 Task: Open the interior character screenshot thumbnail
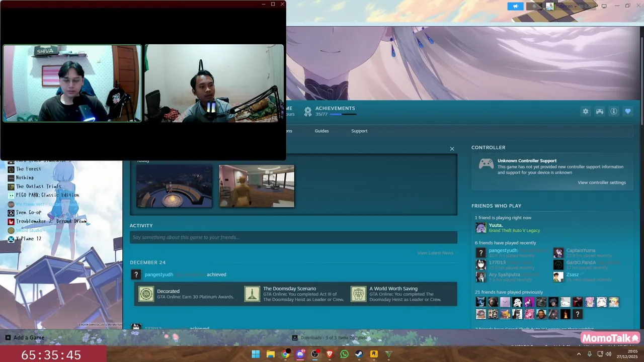[x=257, y=186]
